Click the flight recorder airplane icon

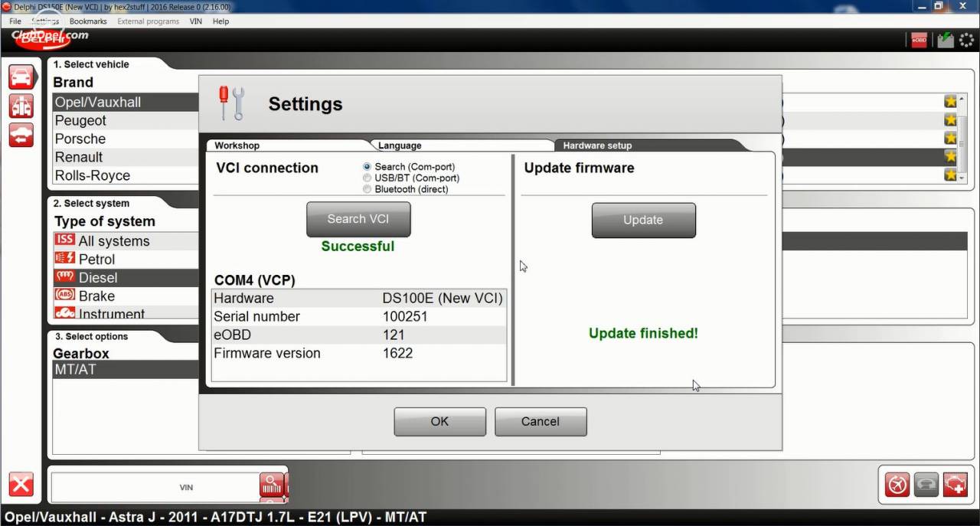(897, 485)
